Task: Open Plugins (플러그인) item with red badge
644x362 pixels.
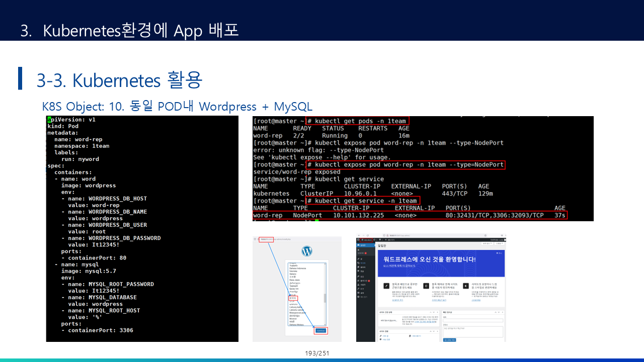Action: click(363, 281)
